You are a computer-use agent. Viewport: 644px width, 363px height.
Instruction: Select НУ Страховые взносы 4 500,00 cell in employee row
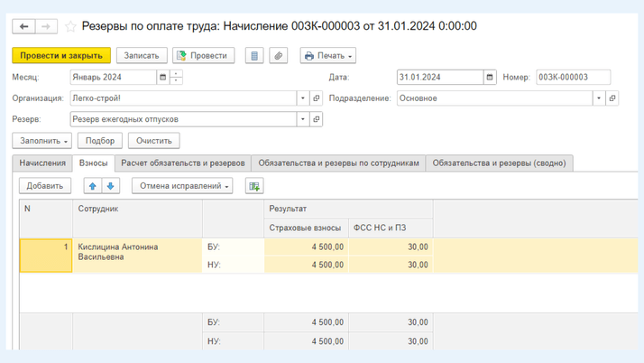[307, 265]
